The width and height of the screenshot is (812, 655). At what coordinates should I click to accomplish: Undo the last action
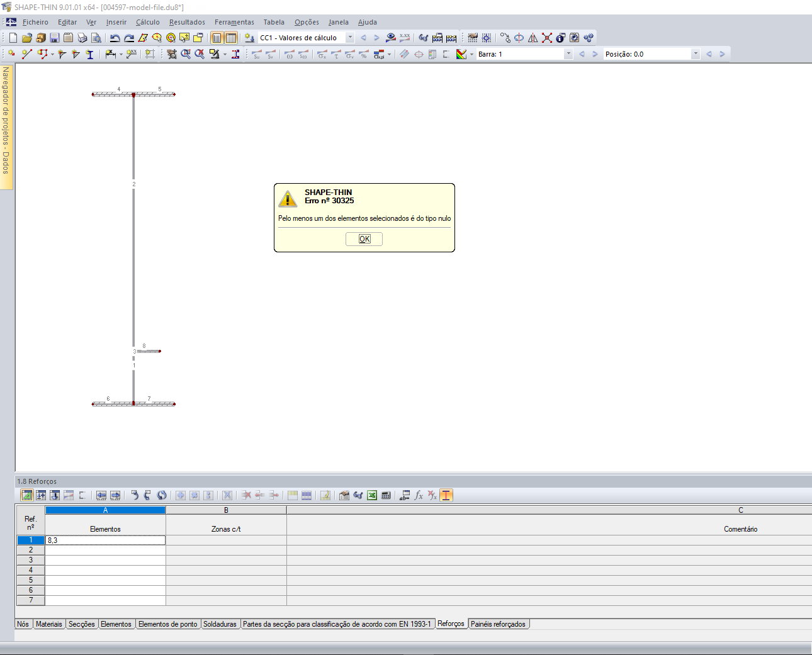coord(115,38)
